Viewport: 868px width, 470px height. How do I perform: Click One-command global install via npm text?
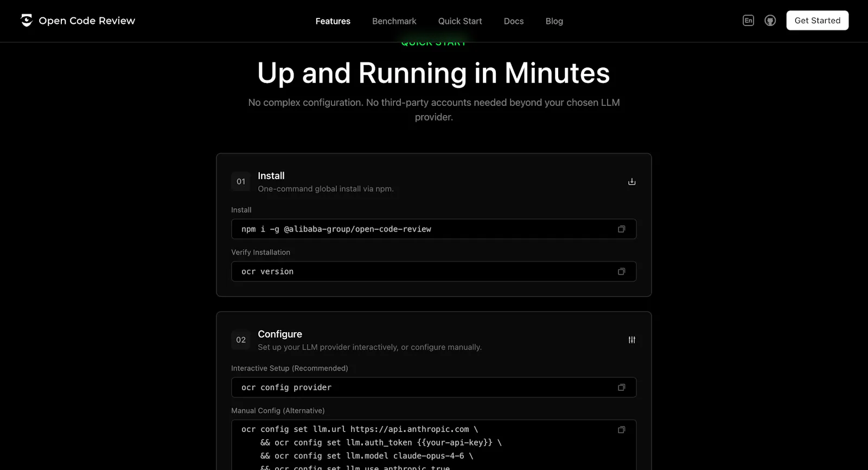click(326, 189)
